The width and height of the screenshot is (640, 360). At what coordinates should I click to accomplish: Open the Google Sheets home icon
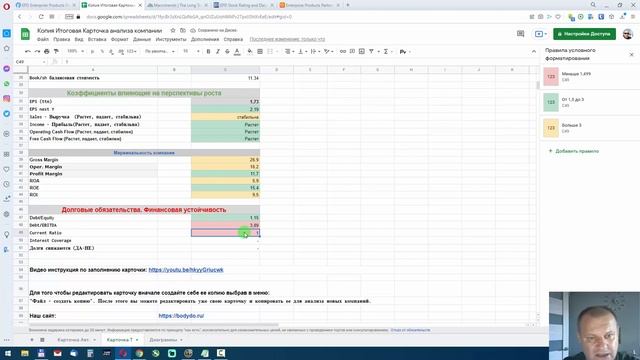[x=25, y=34]
